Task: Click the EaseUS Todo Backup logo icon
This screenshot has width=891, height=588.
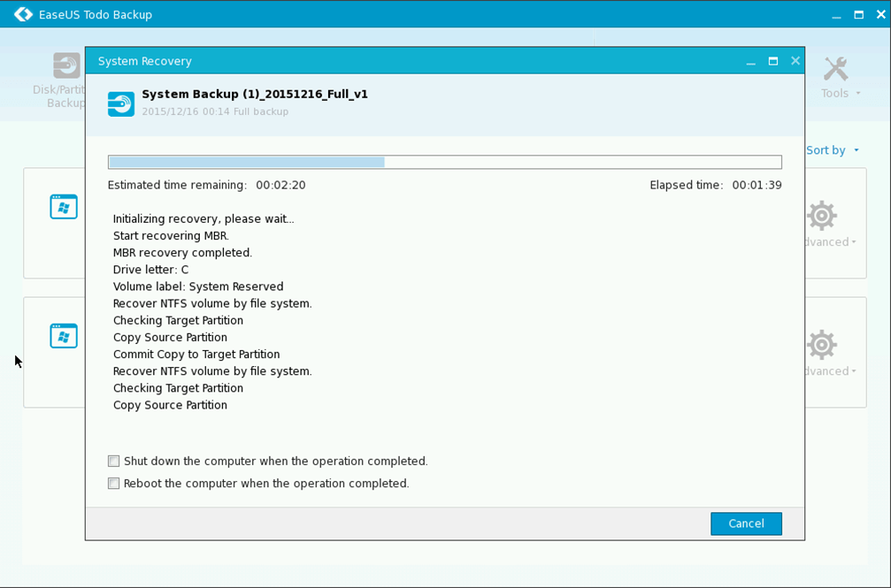Action: pos(23,14)
